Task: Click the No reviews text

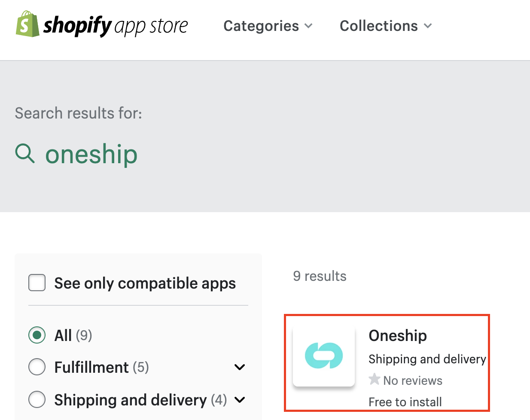Action: (413, 380)
